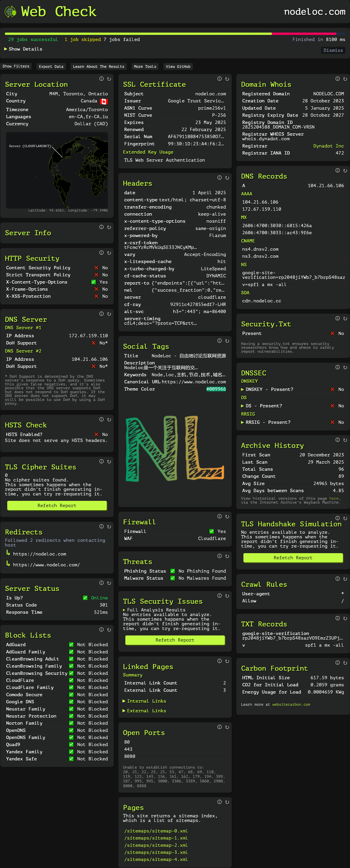Open Wayback Machine 'here' link
Screen dimensions: 350x868
pos(334,498)
